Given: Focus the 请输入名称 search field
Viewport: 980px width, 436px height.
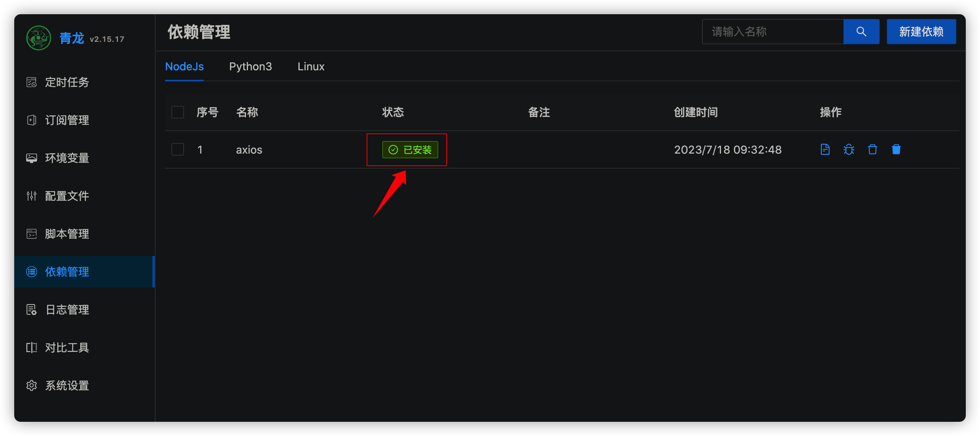Looking at the screenshot, I should point(773,32).
